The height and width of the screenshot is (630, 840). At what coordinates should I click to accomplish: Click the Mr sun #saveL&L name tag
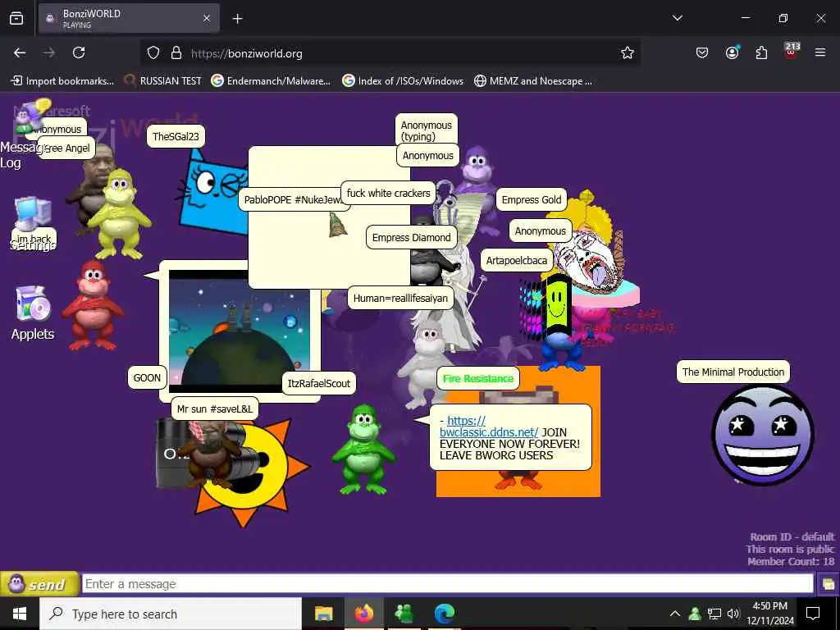click(214, 409)
